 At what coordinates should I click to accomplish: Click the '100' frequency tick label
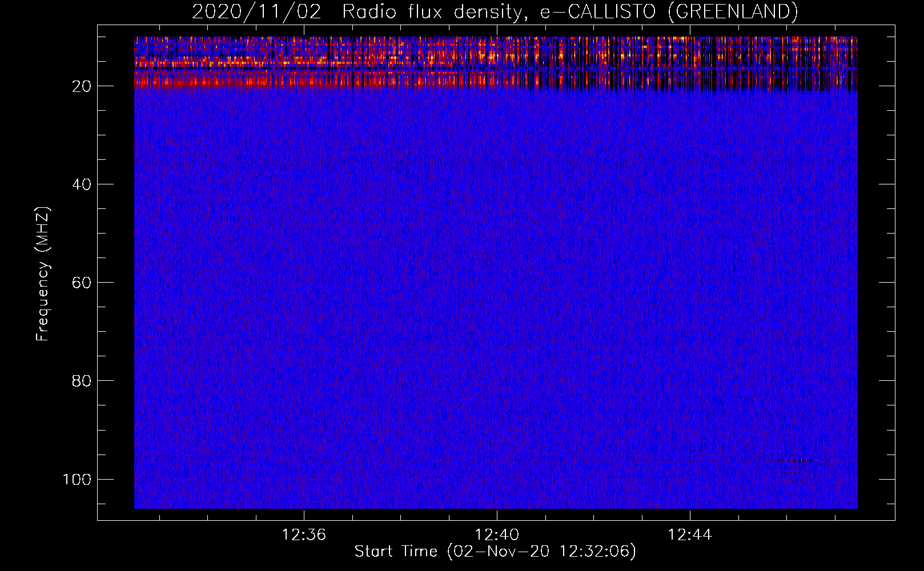coord(77,479)
